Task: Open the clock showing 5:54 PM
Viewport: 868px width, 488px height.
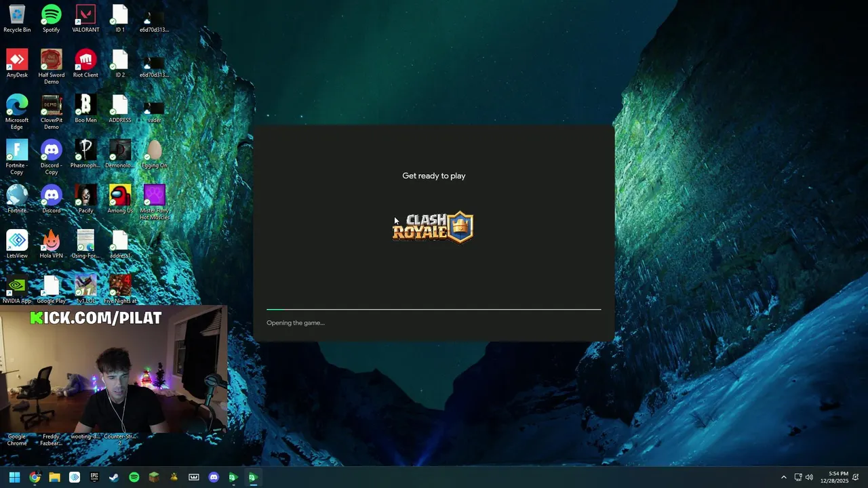Action: [x=834, y=477]
